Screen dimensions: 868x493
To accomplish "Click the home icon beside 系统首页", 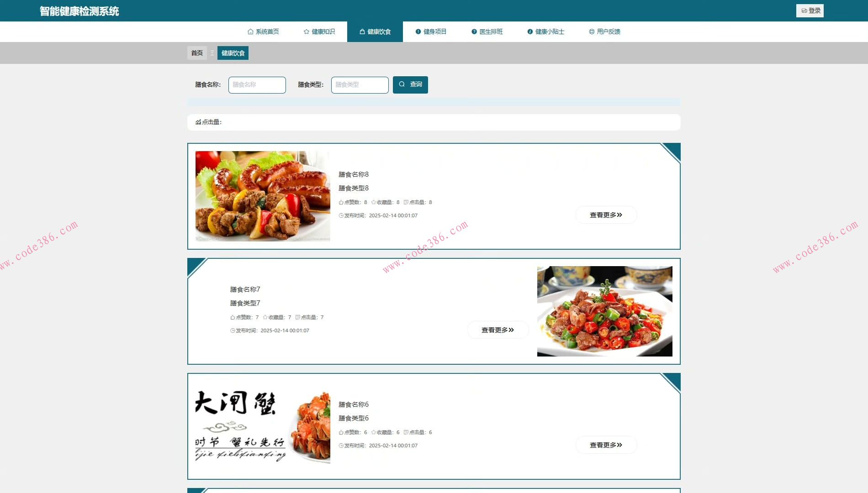I will pos(250,31).
